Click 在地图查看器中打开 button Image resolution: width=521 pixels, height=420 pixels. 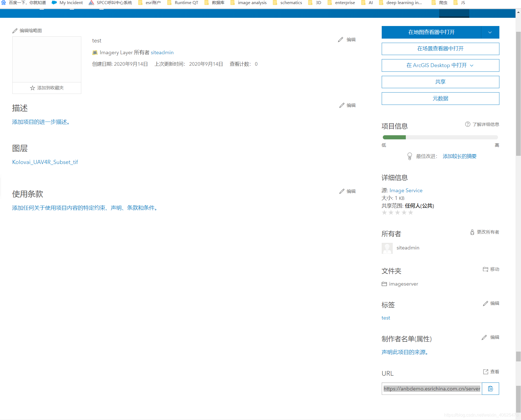[432, 32]
